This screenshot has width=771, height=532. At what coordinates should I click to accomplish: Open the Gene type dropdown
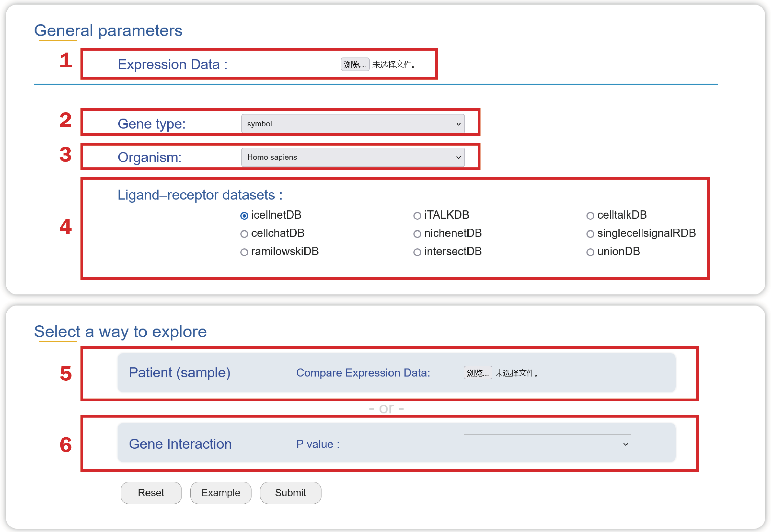[x=353, y=124]
